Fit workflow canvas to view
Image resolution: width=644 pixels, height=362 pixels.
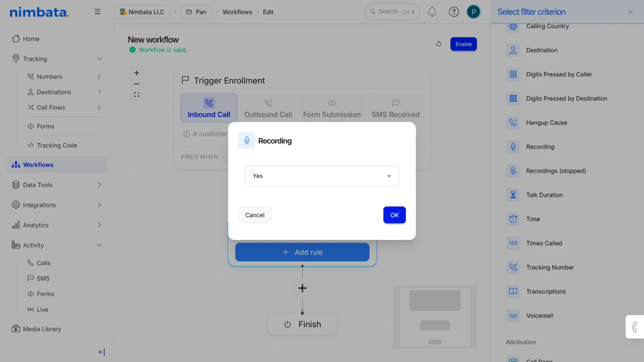[x=137, y=95]
